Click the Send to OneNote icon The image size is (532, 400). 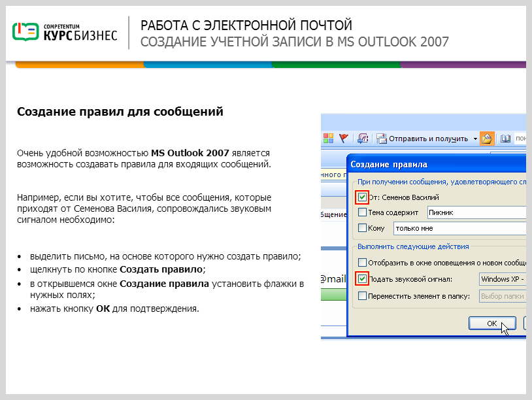coord(362,139)
